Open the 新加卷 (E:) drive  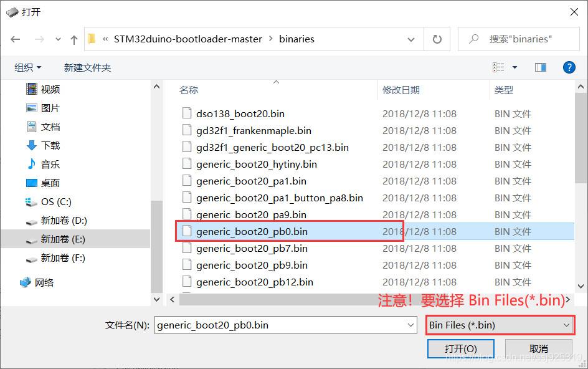point(63,239)
